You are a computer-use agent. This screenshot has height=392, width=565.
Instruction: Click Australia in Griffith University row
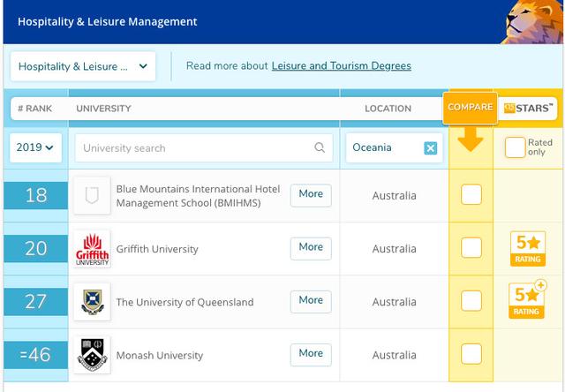tap(395, 249)
